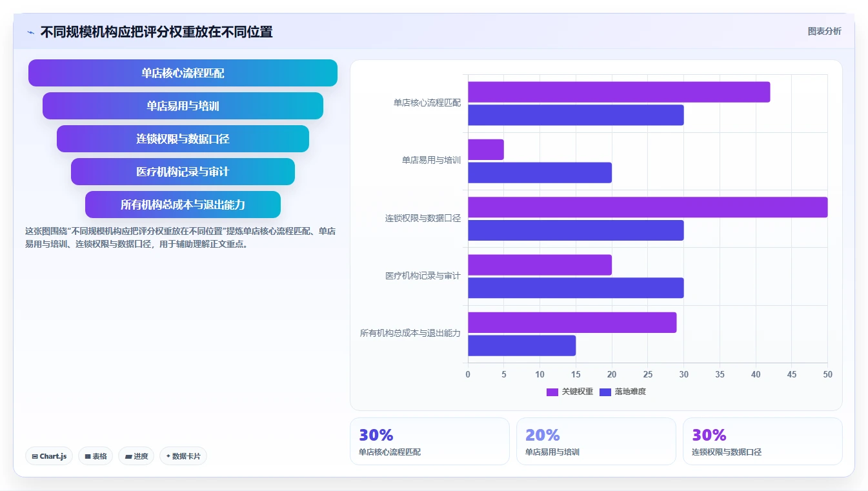The width and height of the screenshot is (868, 491).
Task: Toggle the 落地难度 legend swatch
Action: click(605, 392)
